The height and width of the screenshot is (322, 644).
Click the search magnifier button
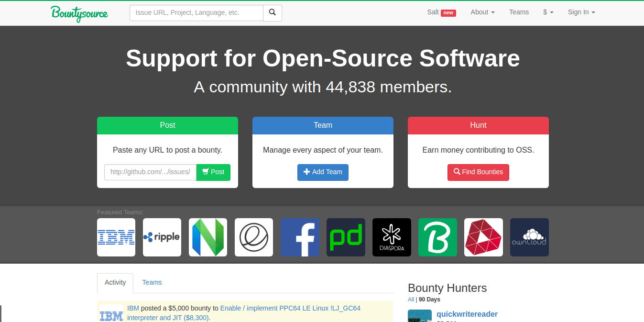coord(273,13)
